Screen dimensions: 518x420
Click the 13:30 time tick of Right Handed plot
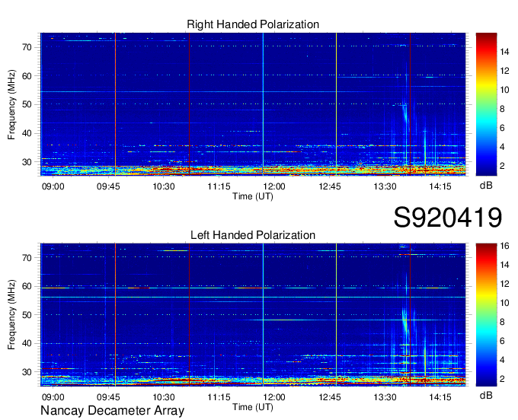[x=385, y=186]
